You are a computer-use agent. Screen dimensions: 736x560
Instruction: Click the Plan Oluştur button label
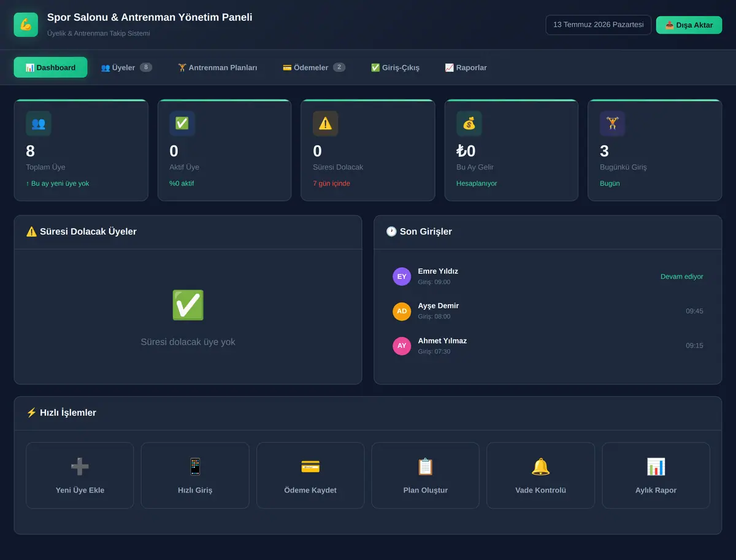click(x=426, y=490)
